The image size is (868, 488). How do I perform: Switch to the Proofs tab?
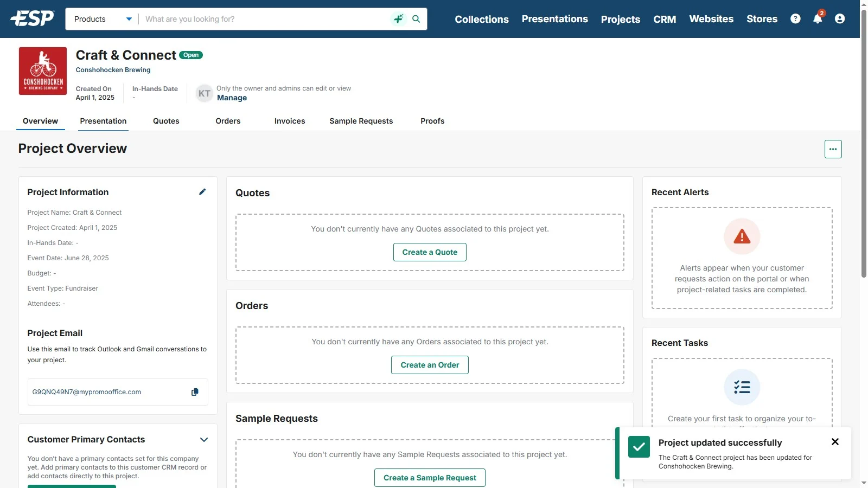pyautogui.click(x=432, y=121)
